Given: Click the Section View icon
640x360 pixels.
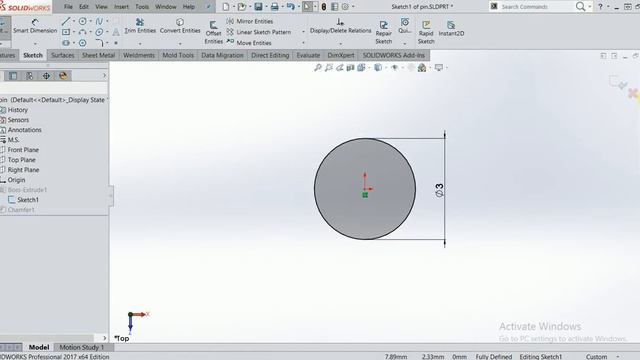Looking at the screenshot, I should tap(350, 68).
